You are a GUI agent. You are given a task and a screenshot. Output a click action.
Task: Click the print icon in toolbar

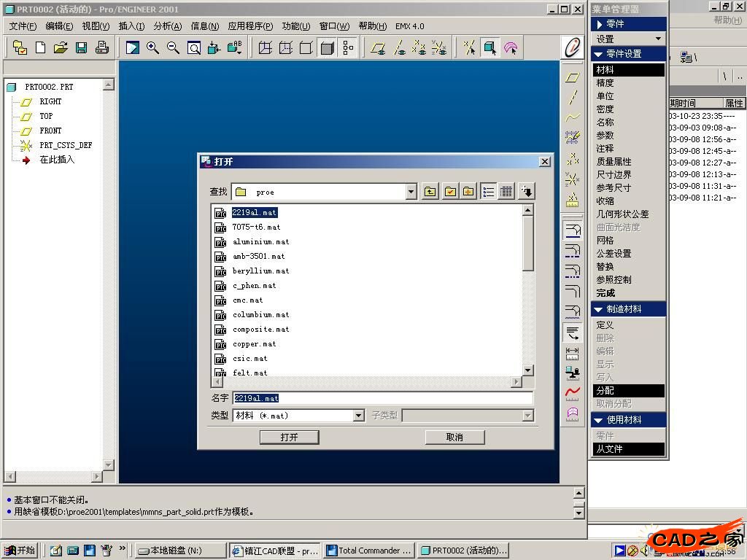coord(102,48)
